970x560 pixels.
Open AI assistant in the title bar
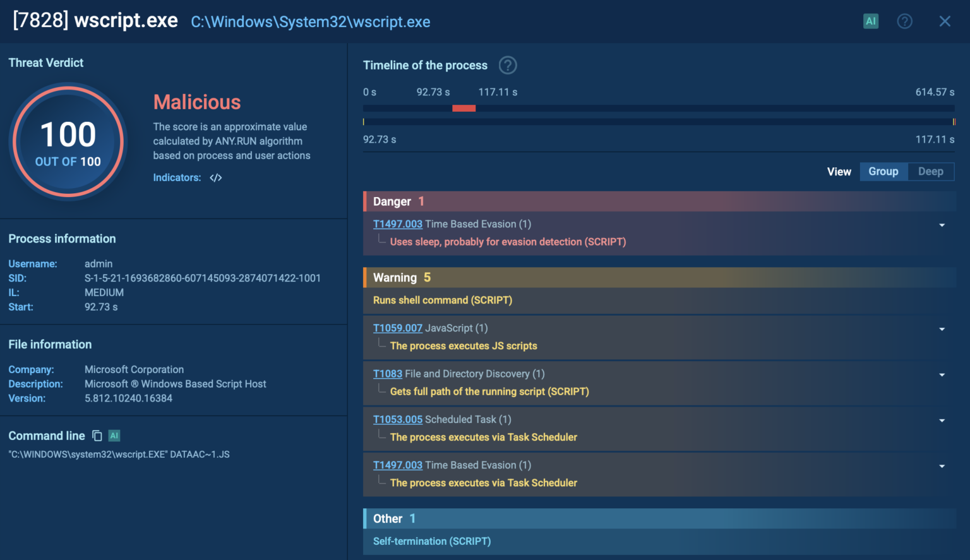click(x=871, y=21)
